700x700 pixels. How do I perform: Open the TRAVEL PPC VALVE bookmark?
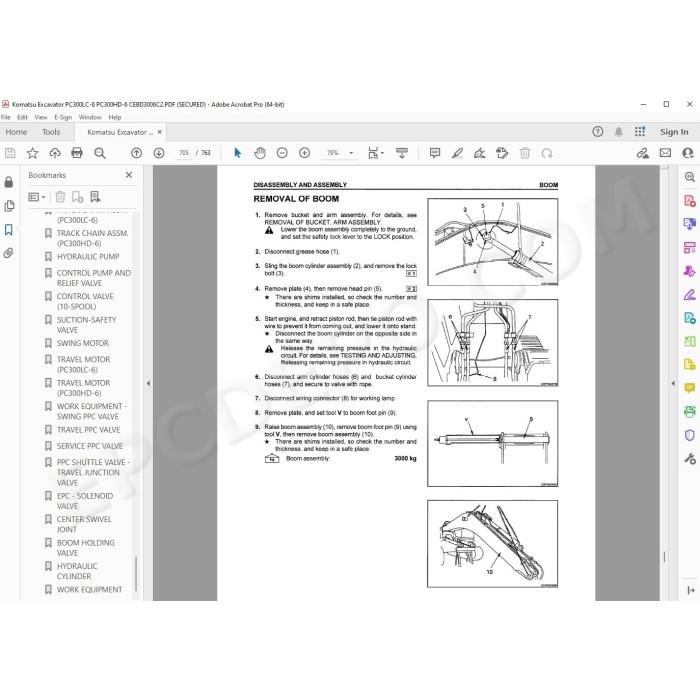click(x=88, y=430)
